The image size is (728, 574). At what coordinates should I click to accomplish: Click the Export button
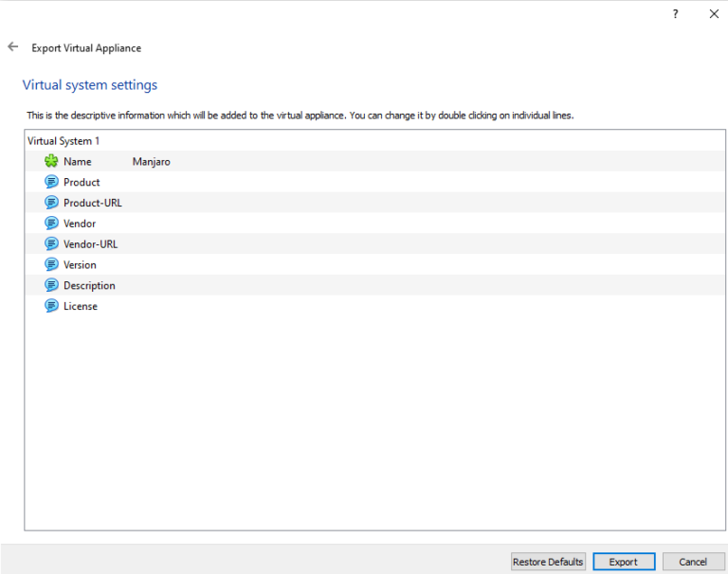(x=623, y=562)
